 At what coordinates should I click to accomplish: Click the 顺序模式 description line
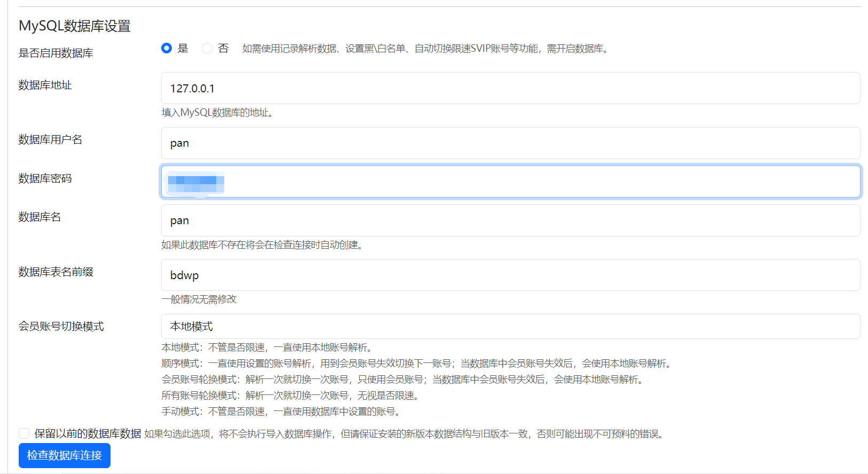click(416, 364)
